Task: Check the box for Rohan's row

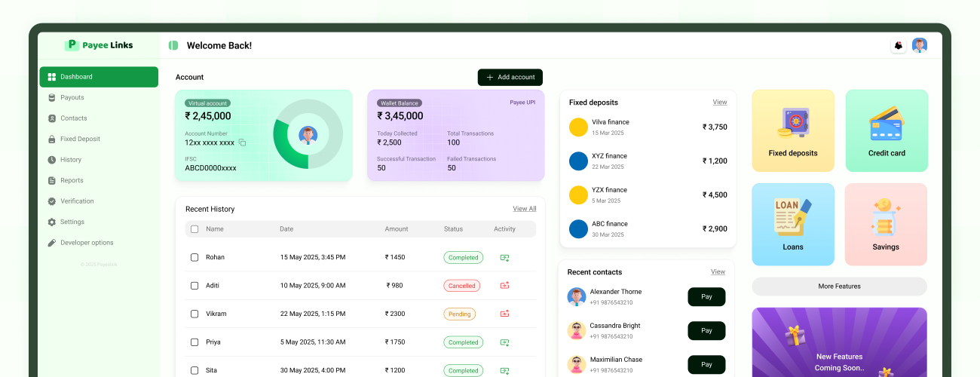Action: pos(194,258)
